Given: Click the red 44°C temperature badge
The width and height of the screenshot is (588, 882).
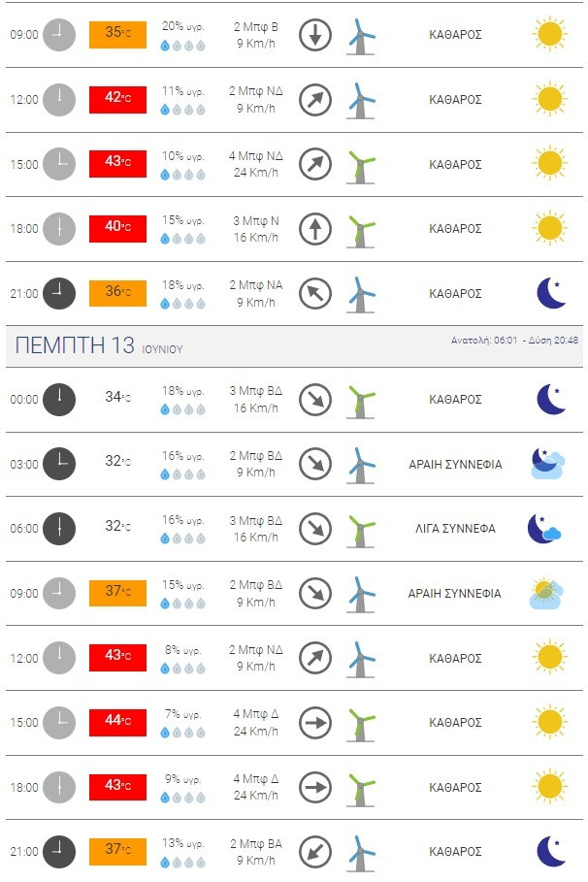Looking at the screenshot, I should (117, 722).
